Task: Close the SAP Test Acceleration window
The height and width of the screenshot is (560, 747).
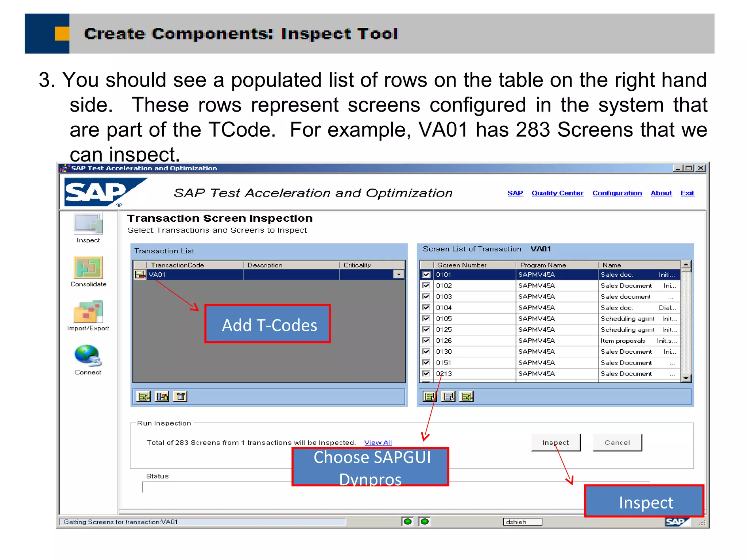Action: pyautogui.click(x=700, y=168)
